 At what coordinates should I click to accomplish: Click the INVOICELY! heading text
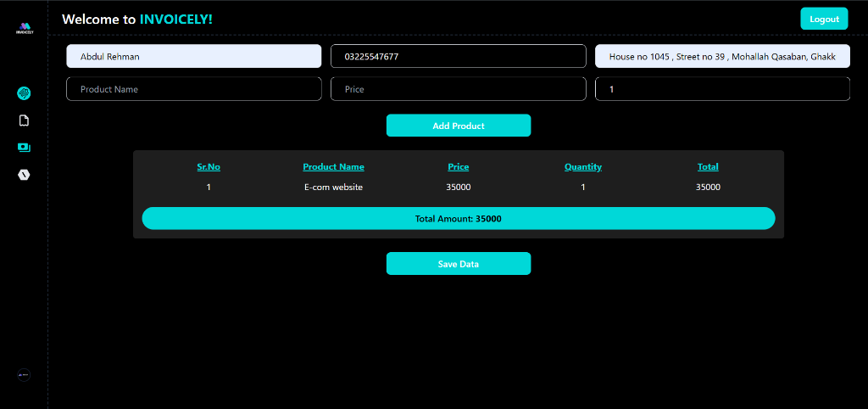pos(176,20)
